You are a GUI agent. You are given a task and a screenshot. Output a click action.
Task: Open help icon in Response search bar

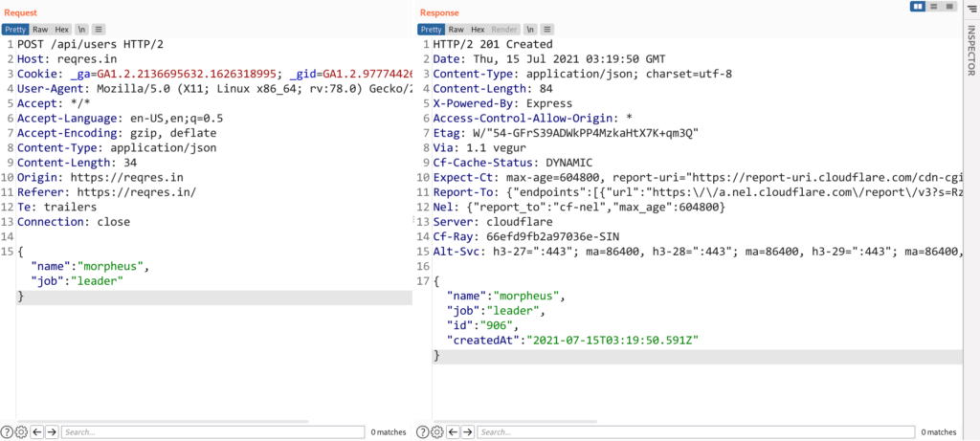422,431
